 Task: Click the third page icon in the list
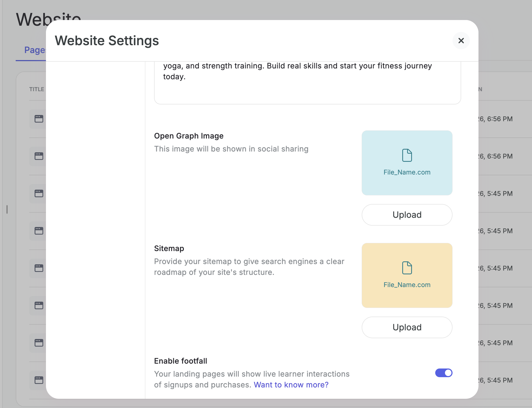39,193
